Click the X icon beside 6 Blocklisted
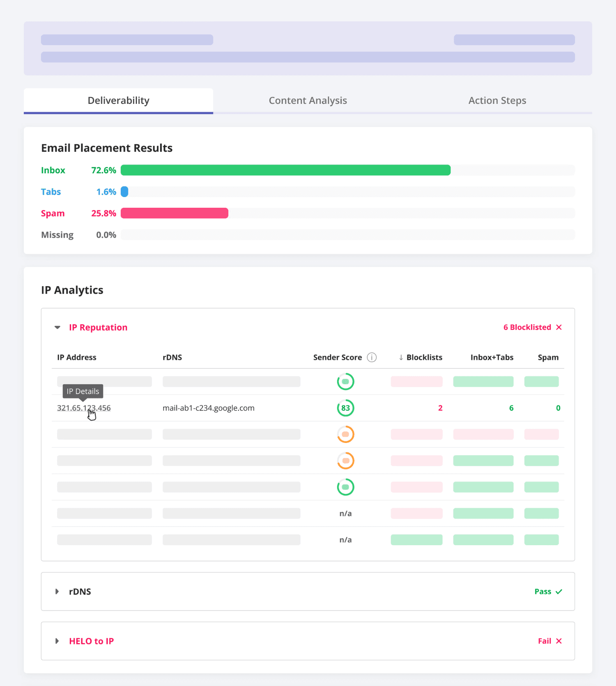 click(559, 327)
